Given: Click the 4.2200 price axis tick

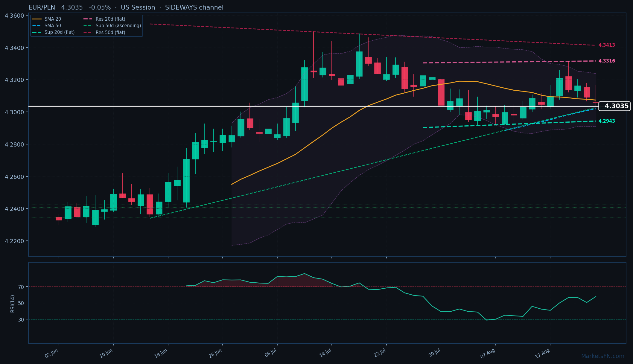Looking at the screenshot, I should tap(15, 241).
